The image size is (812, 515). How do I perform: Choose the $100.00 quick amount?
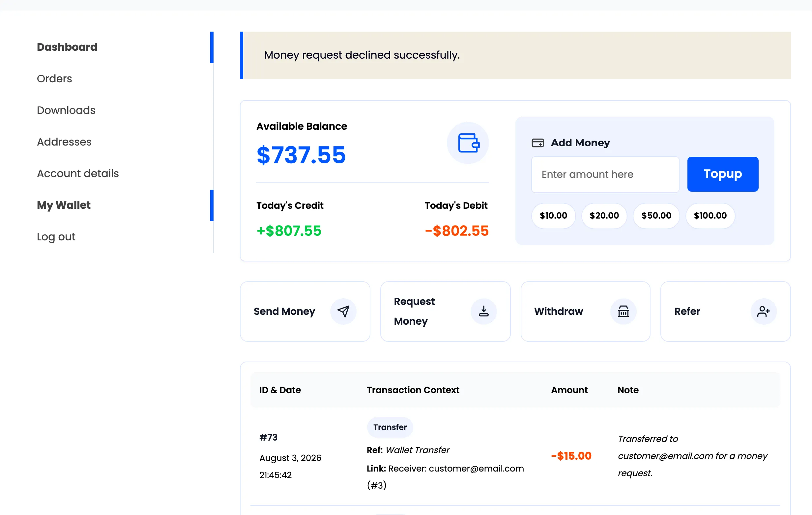point(710,216)
